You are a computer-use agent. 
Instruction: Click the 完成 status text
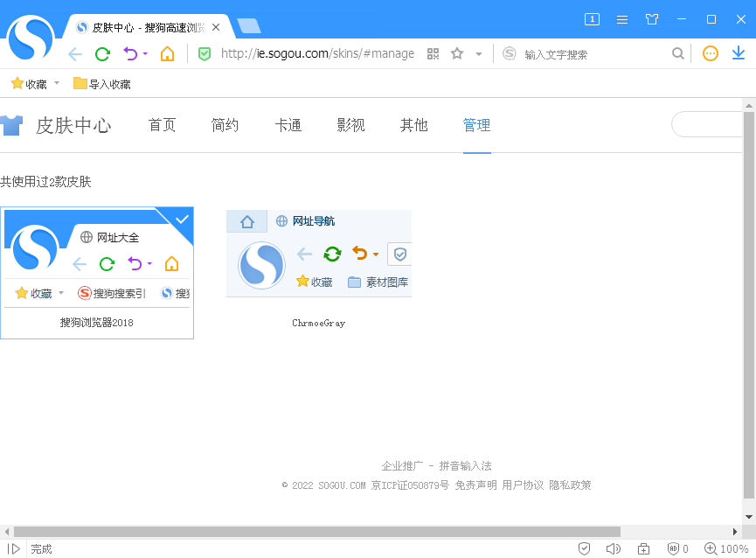click(x=41, y=549)
